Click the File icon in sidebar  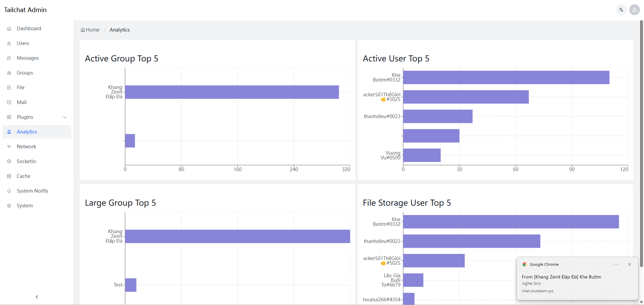point(9,88)
